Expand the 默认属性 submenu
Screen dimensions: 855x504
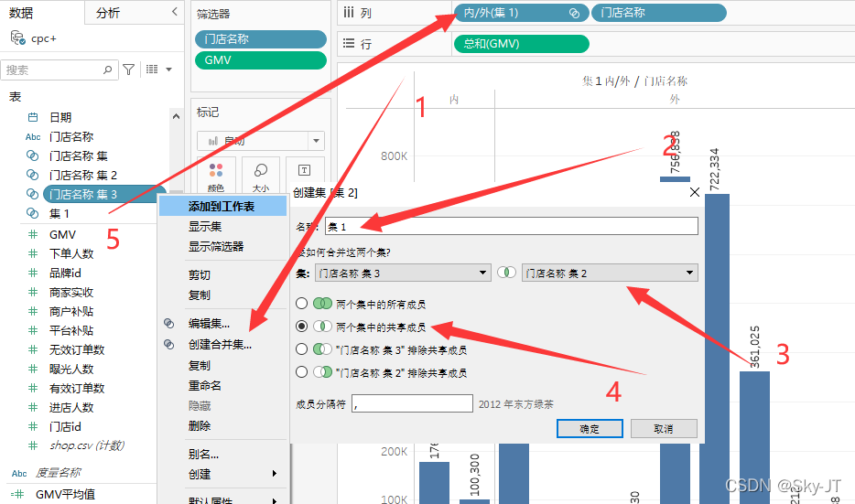coord(275,500)
